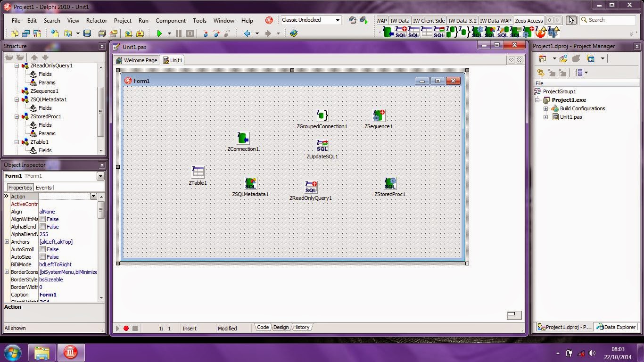The image size is (644, 362).
Task: Select the IW Client Side palette tab
Action: [x=429, y=20]
